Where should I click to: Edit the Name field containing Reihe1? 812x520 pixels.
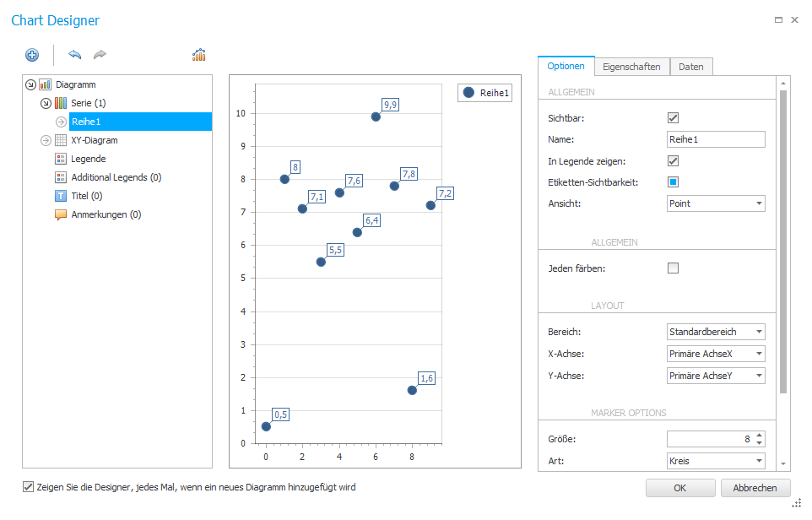pos(716,139)
